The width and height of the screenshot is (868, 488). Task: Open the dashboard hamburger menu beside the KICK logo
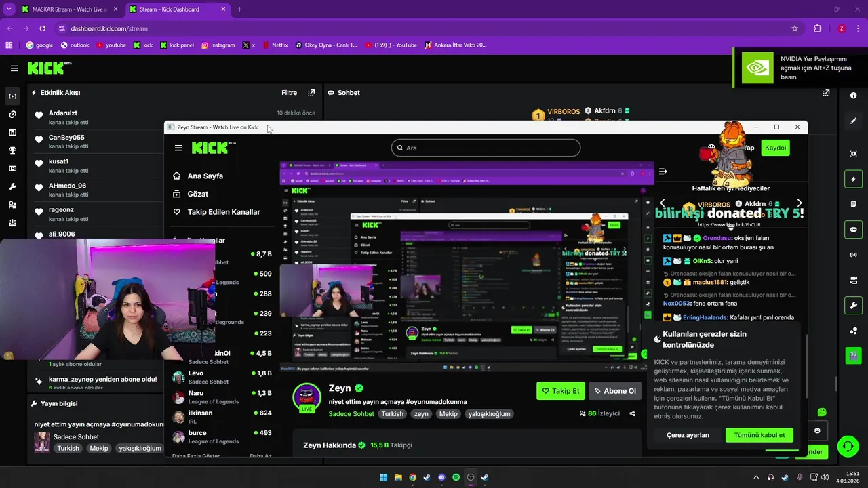(x=14, y=68)
